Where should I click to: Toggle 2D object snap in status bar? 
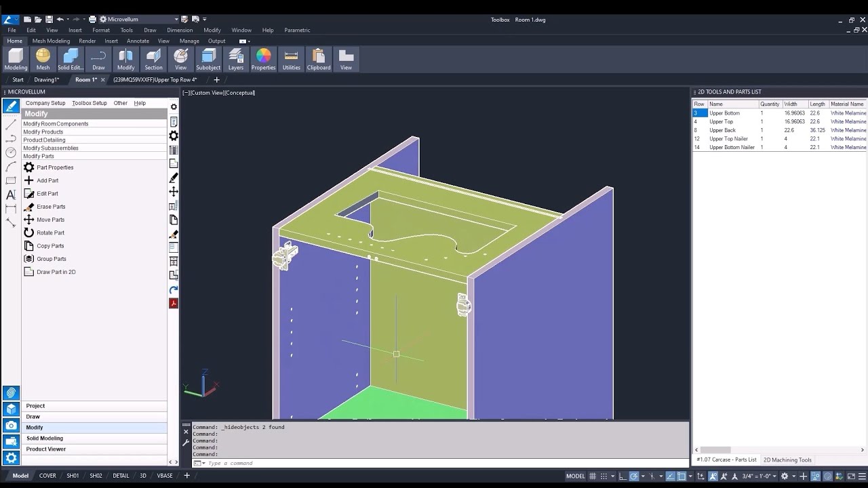(681, 476)
